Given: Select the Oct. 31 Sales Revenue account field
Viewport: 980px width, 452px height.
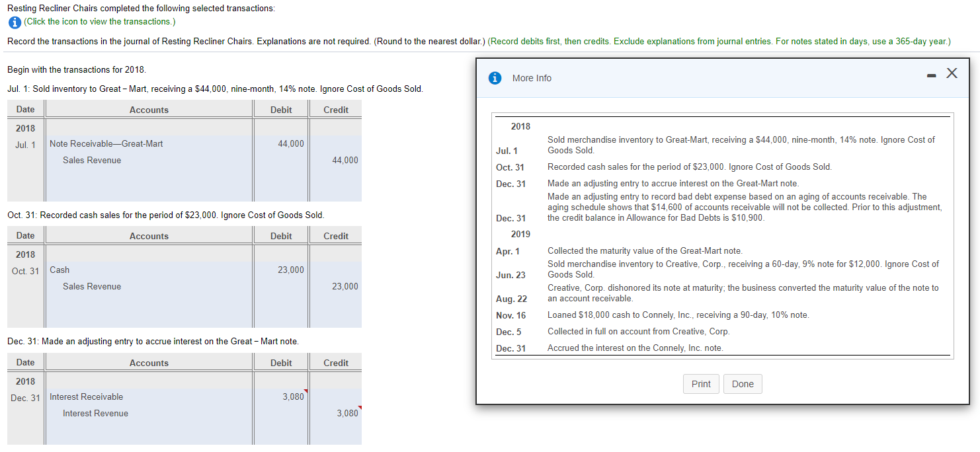Looking at the screenshot, I should click(149, 286).
